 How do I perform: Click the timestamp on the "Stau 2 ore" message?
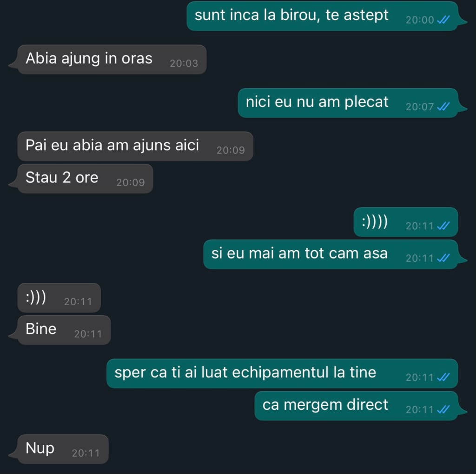pyautogui.click(x=130, y=183)
